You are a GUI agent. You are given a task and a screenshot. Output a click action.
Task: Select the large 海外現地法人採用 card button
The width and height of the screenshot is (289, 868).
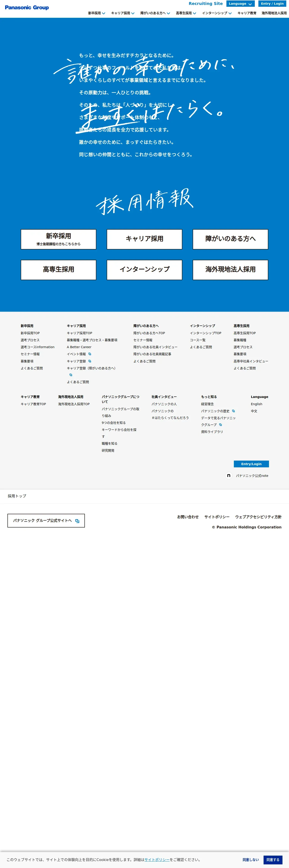pyautogui.click(x=230, y=270)
